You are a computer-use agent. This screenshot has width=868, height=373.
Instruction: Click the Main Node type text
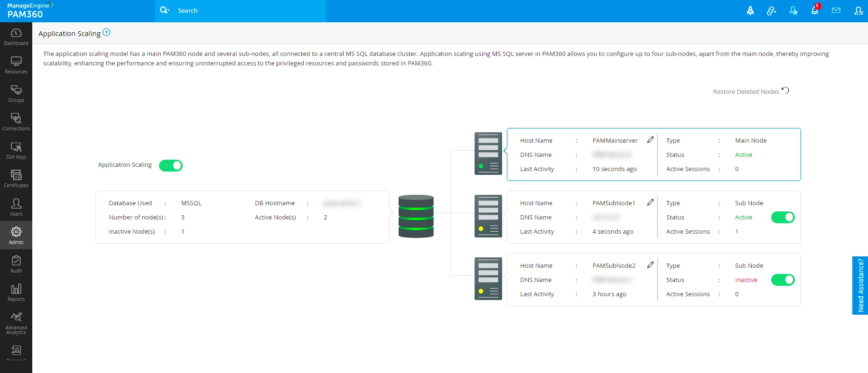751,140
